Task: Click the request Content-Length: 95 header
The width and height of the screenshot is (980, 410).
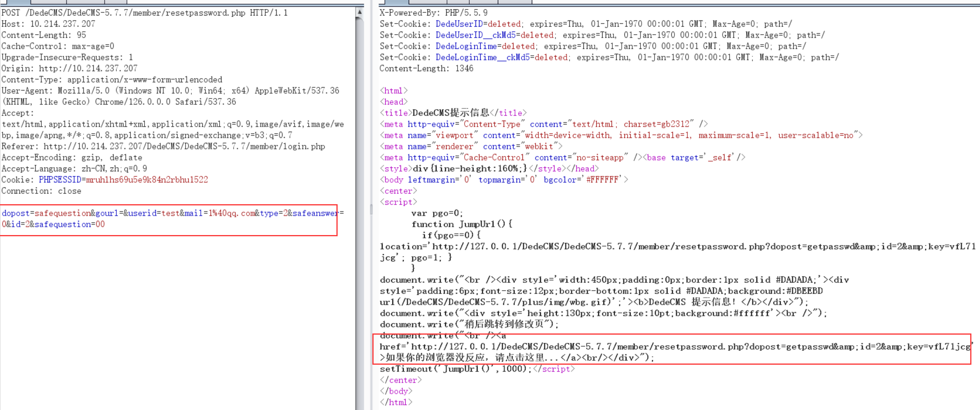Action: pyautogui.click(x=44, y=35)
